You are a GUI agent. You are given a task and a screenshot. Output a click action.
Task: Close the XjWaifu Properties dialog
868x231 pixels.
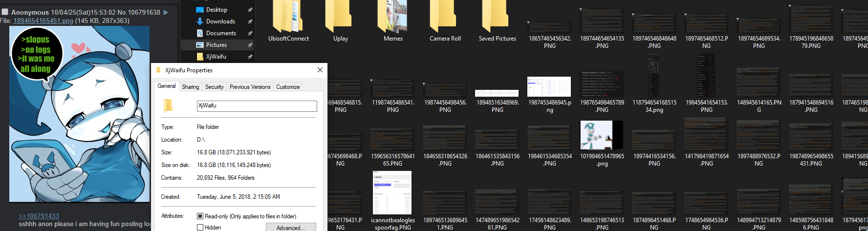click(x=320, y=70)
